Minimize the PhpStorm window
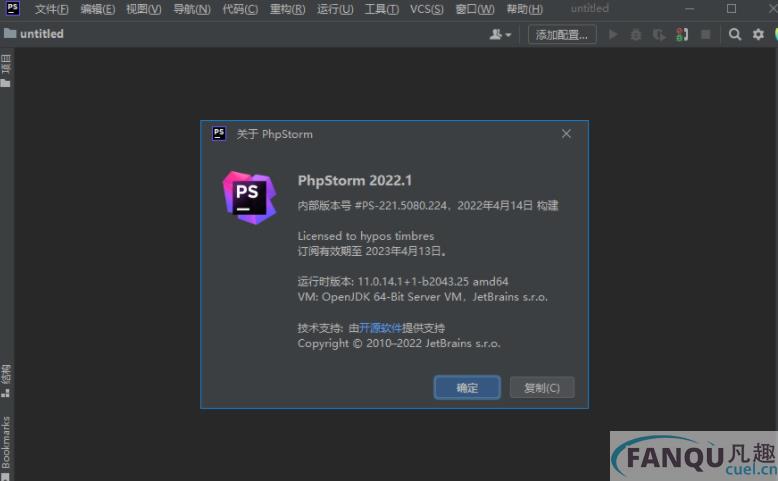 (690, 8)
